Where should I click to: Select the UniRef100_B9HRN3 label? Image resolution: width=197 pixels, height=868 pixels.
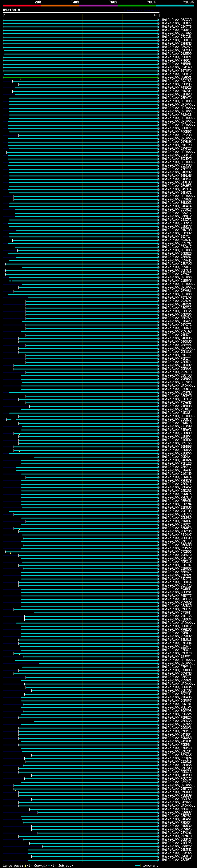click(177, 43)
